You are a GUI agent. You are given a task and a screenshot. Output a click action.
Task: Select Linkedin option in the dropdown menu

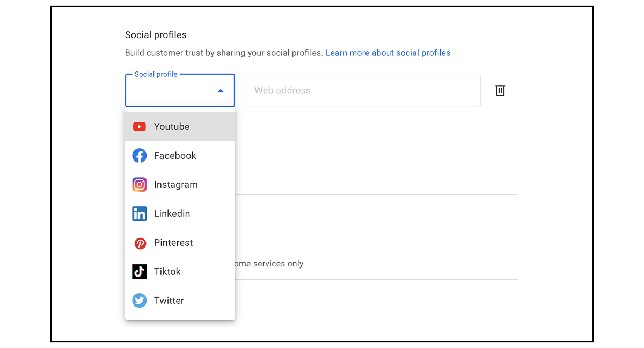[x=172, y=214]
